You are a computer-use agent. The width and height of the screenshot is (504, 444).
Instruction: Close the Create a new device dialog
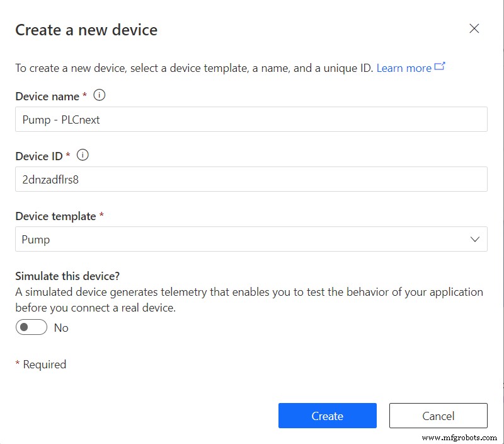pyautogui.click(x=474, y=28)
